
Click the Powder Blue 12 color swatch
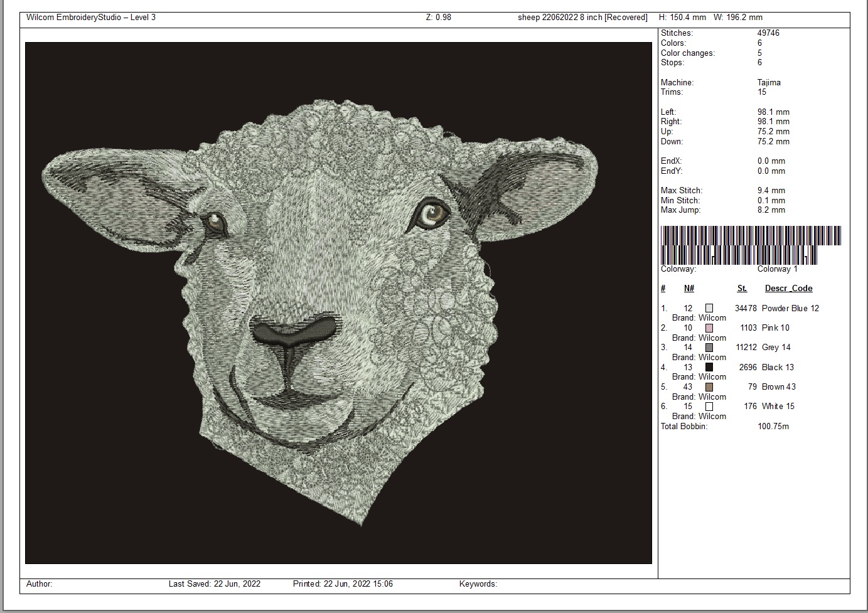point(709,308)
